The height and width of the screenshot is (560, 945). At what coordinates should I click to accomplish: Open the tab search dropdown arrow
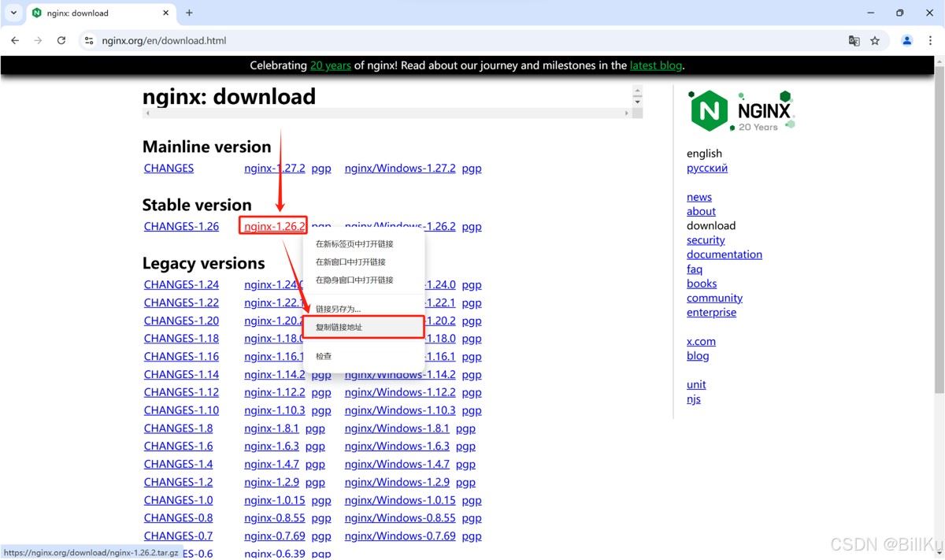click(13, 13)
